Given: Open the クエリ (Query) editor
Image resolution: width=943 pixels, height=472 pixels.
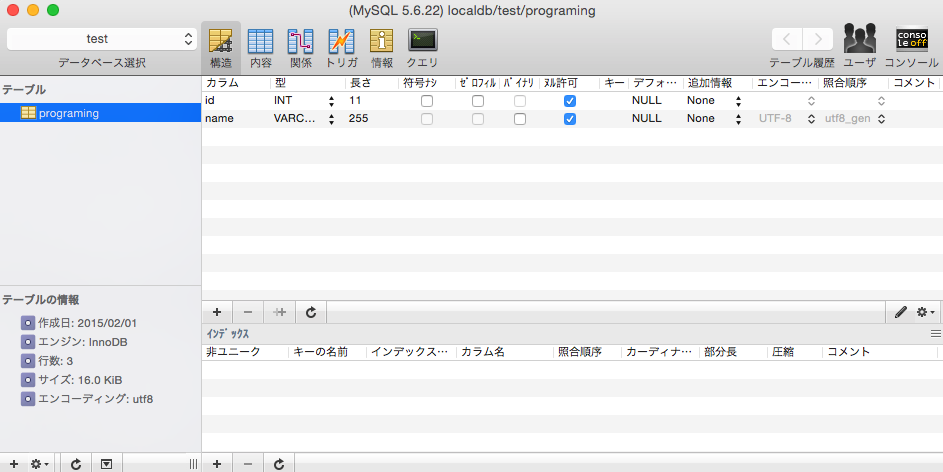Looking at the screenshot, I should coord(422,48).
